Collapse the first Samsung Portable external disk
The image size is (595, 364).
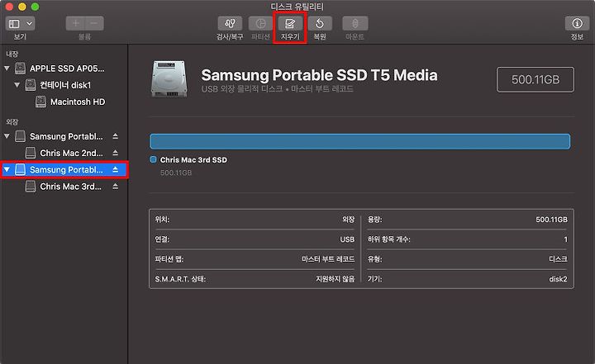7,136
